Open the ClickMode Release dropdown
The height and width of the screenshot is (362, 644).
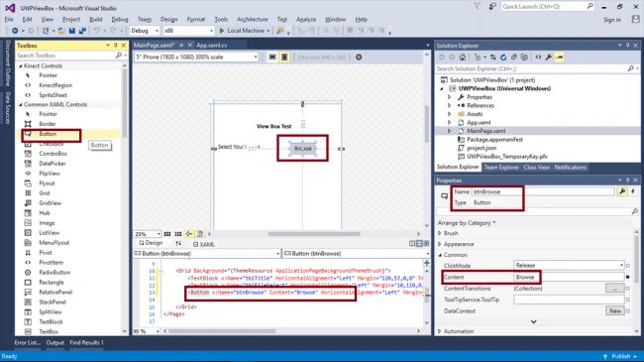tap(569, 266)
